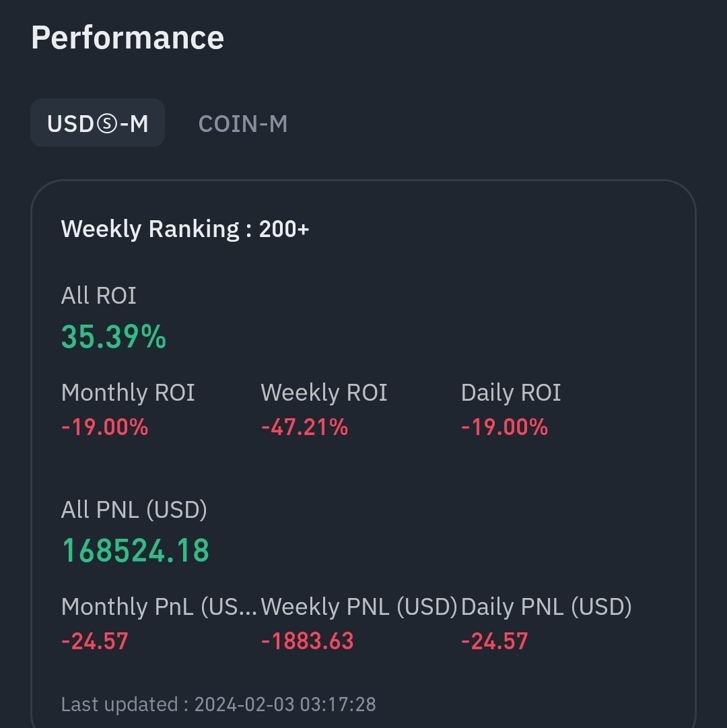Select the 168524.18 All PNL value
Viewport: 727px width, 728px height.
[x=135, y=550]
